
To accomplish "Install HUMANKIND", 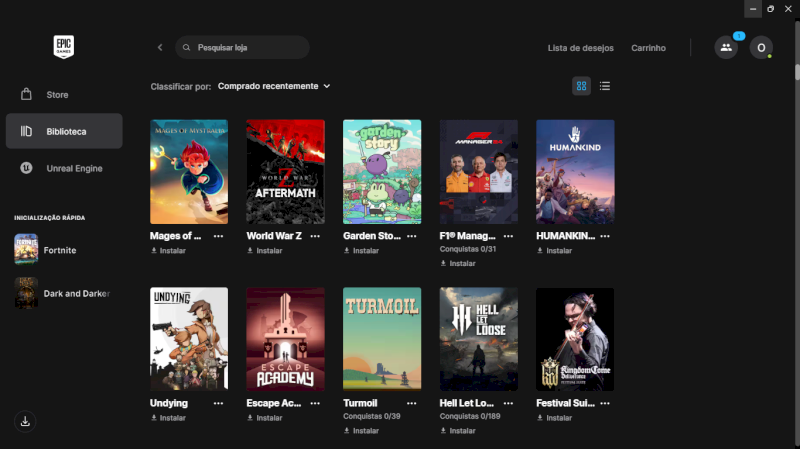I will pyautogui.click(x=555, y=251).
